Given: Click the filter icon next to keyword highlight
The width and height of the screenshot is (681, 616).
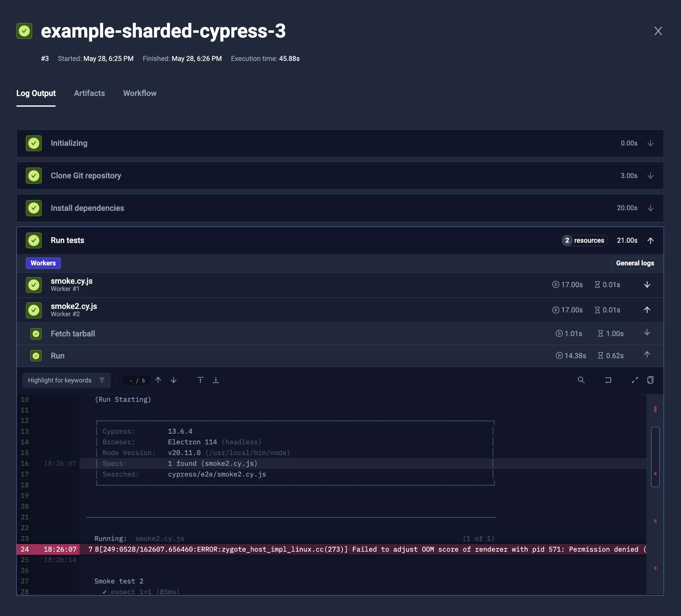Looking at the screenshot, I should [x=101, y=380].
